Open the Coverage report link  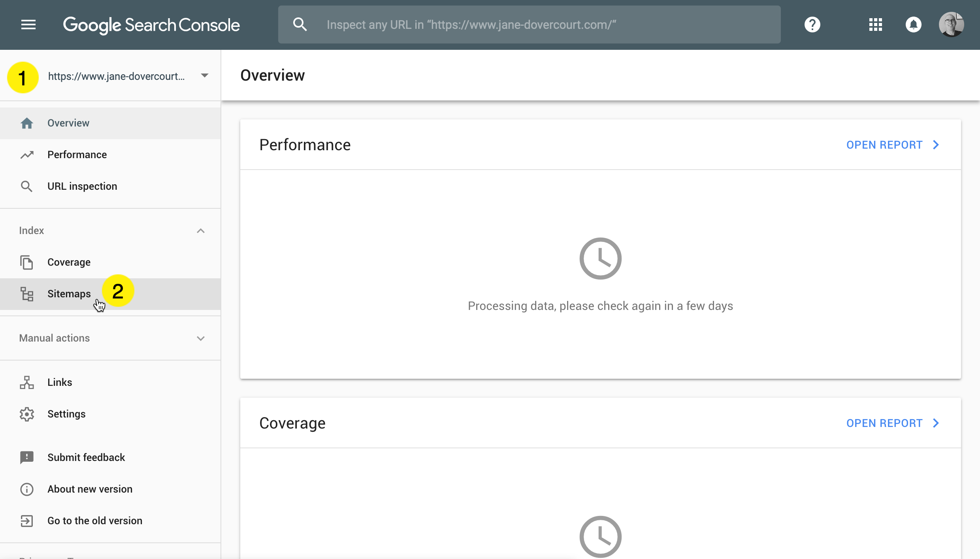892,423
